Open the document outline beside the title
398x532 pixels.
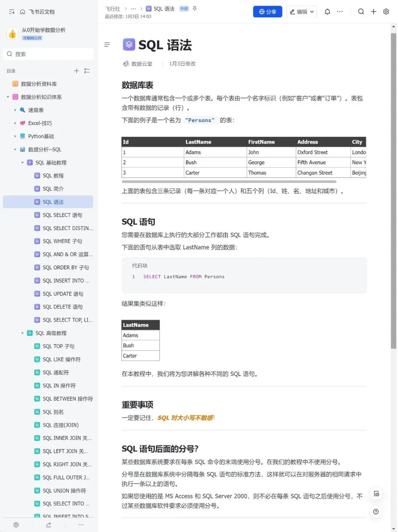tap(107, 44)
